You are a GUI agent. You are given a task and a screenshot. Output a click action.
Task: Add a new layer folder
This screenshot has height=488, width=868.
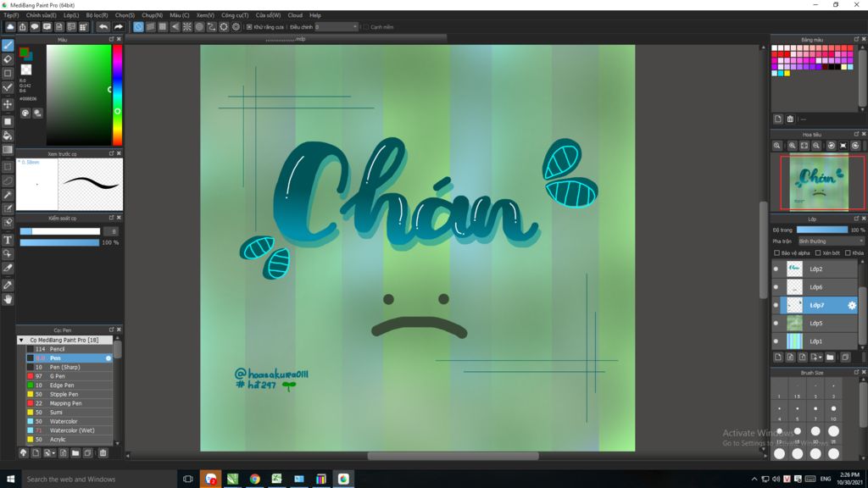point(830,358)
